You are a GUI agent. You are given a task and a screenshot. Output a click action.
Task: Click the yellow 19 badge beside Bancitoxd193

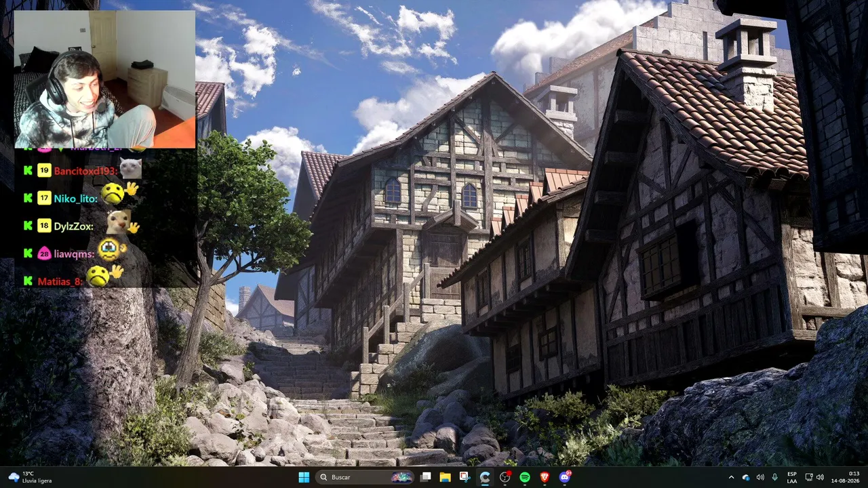pos(44,171)
